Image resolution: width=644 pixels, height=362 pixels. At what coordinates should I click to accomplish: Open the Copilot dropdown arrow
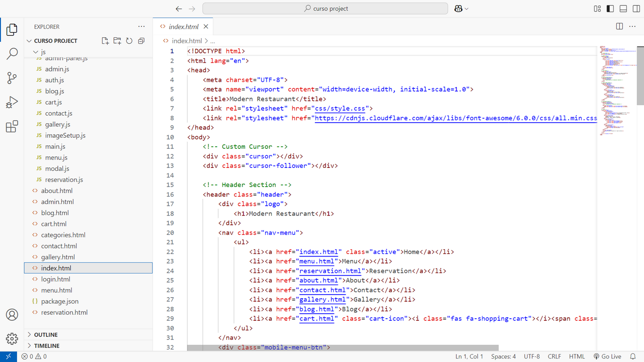[x=466, y=9]
